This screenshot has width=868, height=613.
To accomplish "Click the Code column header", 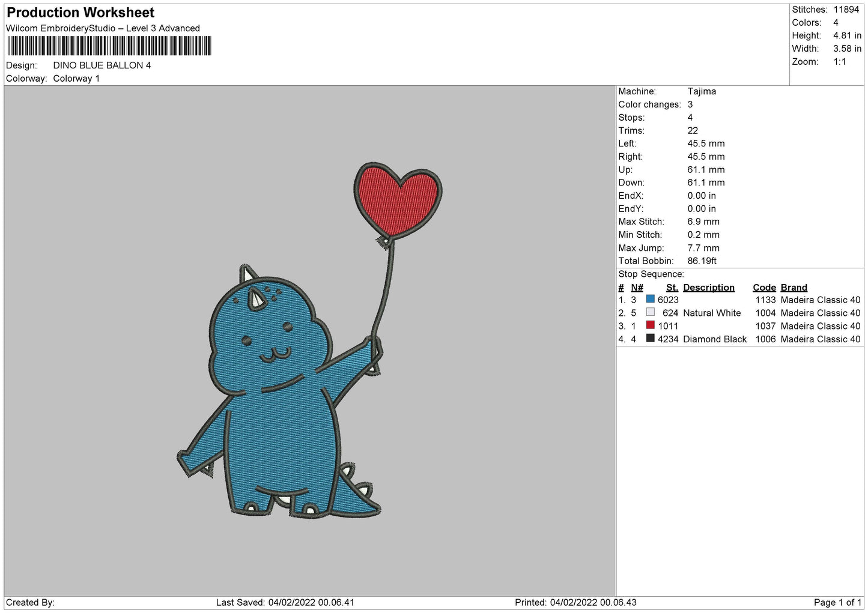I will [764, 288].
